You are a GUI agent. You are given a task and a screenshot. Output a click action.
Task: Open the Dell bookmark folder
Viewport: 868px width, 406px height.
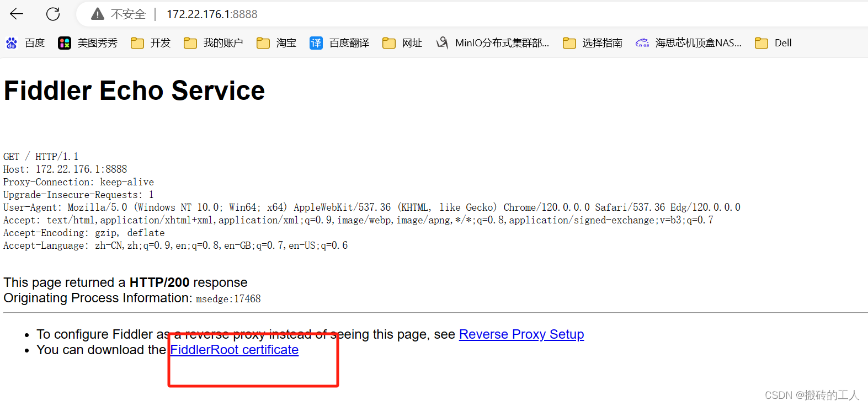click(774, 43)
